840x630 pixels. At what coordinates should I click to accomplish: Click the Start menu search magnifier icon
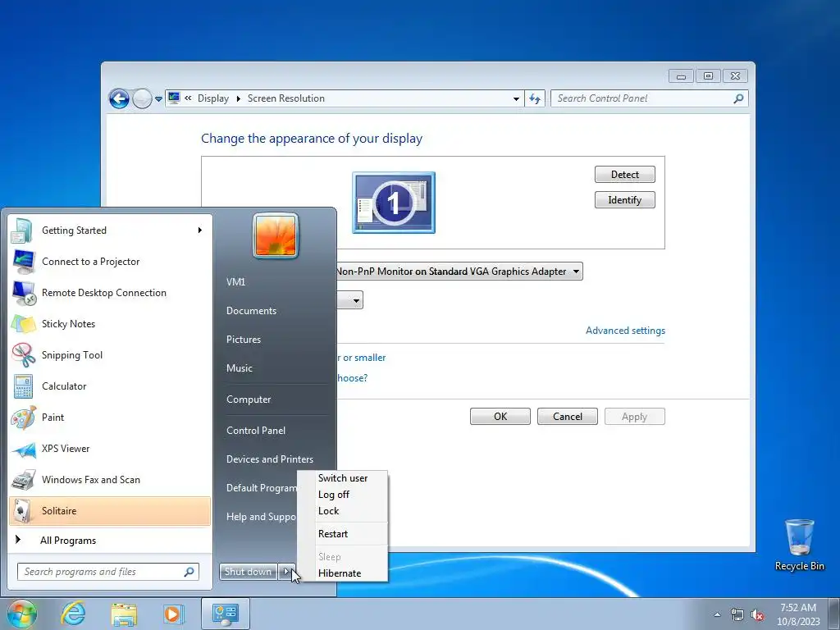pyautogui.click(x=189, y=572)
